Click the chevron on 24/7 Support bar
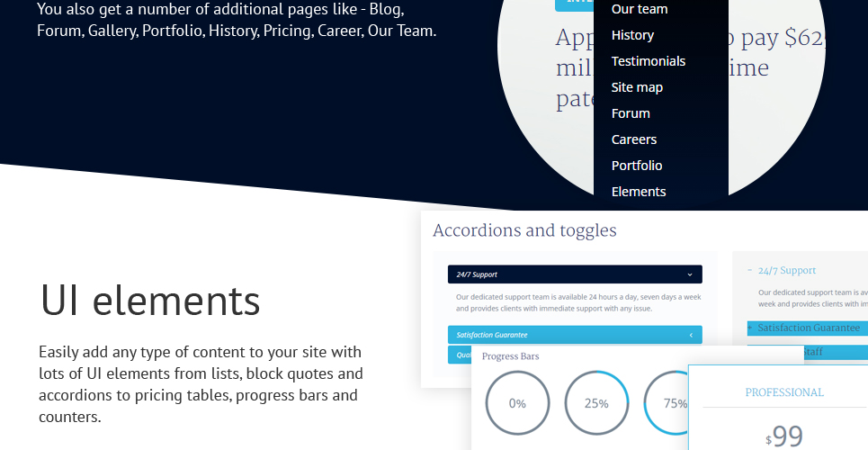The height and width of the screenshot is (450, 868). [x=690, y=274]
